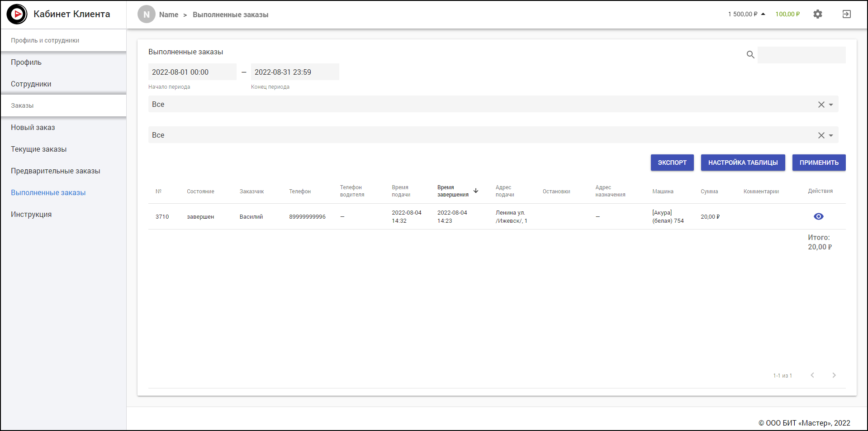This screenshot has height=431, width=868.
Task: Open Текущие заказы in sidebar
Action: click(39, 149)
